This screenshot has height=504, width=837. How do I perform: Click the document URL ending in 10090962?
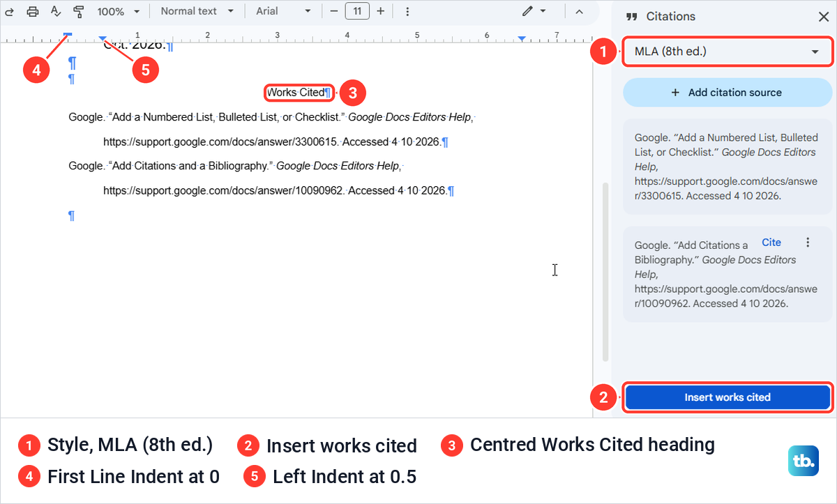224,190
